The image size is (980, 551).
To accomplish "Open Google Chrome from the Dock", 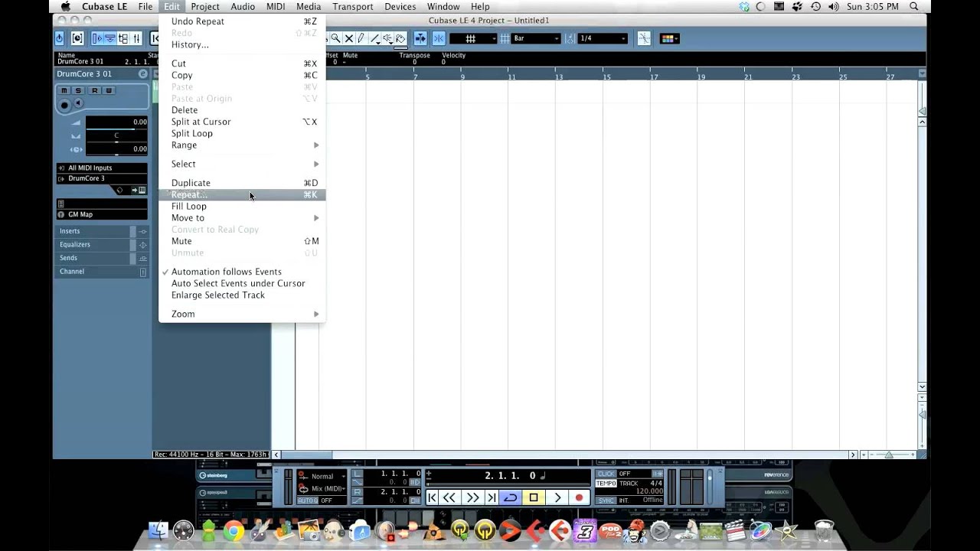I will coord(234,530).
